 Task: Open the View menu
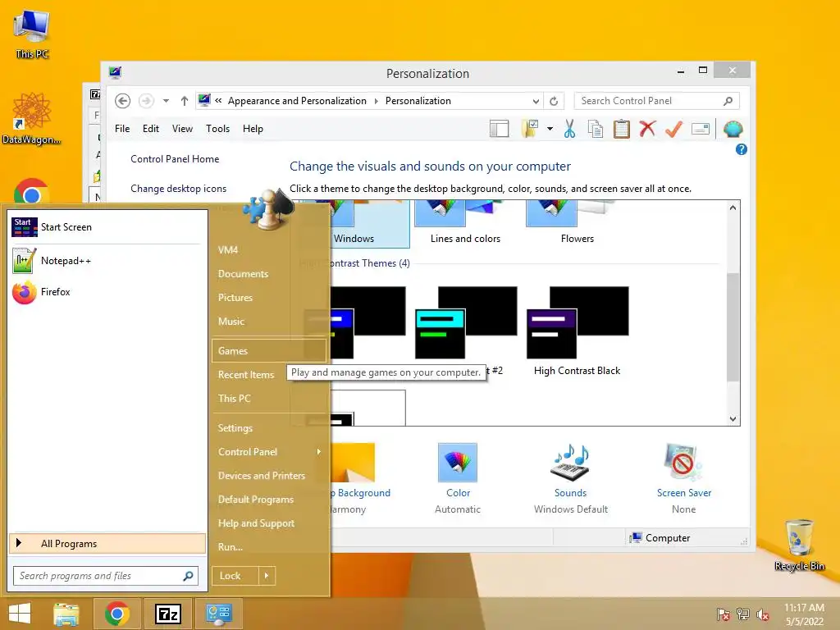pos(182,129)
